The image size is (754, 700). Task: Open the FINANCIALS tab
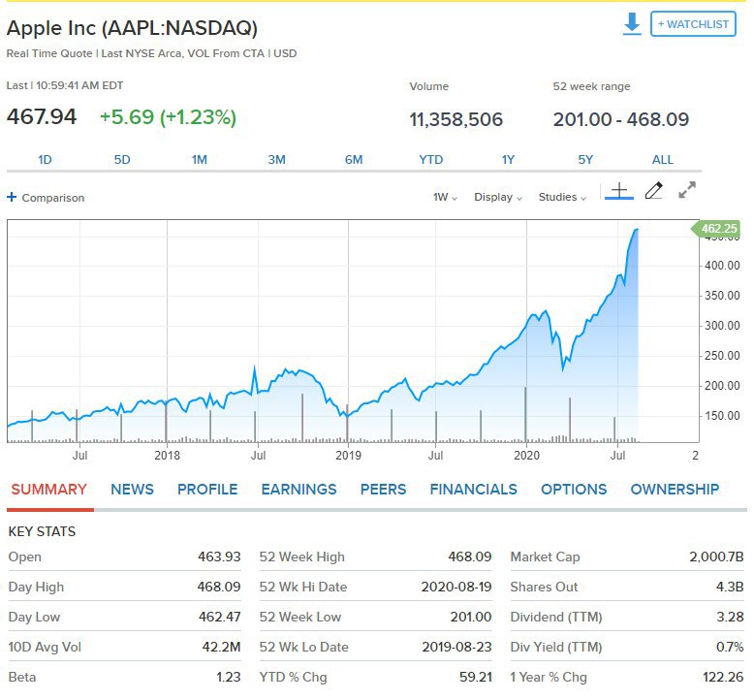(473, 490)
